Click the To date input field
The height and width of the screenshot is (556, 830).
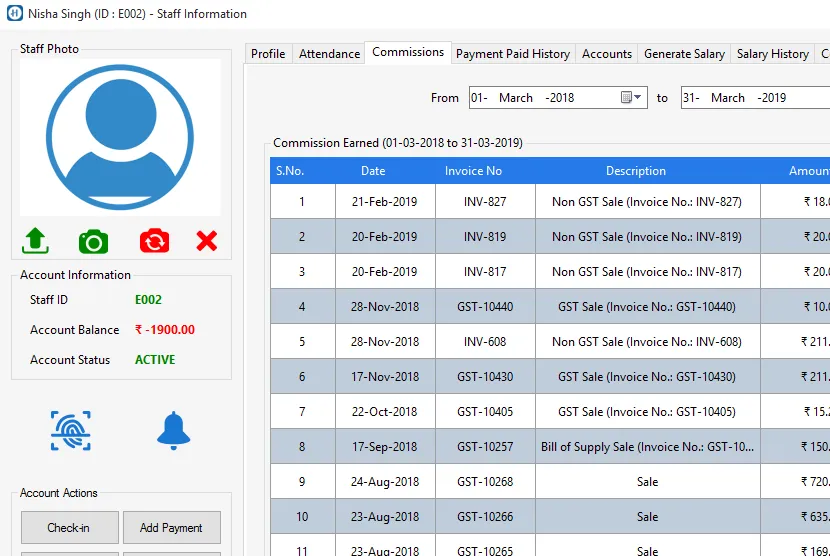point(750,98)
